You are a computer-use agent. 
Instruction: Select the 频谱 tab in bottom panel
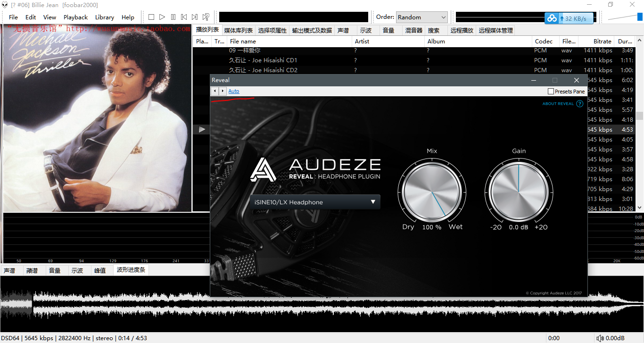[32, 270]
